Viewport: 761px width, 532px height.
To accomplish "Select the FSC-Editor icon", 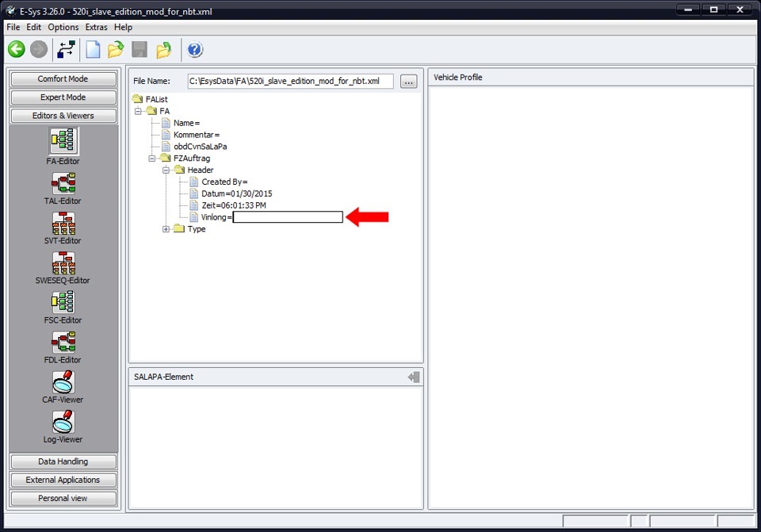I will [63, 302].
